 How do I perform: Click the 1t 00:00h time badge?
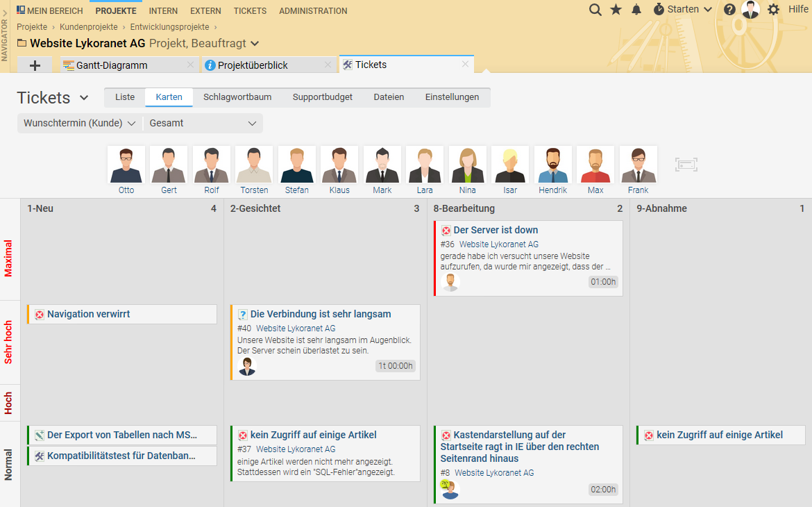[395, 366]
